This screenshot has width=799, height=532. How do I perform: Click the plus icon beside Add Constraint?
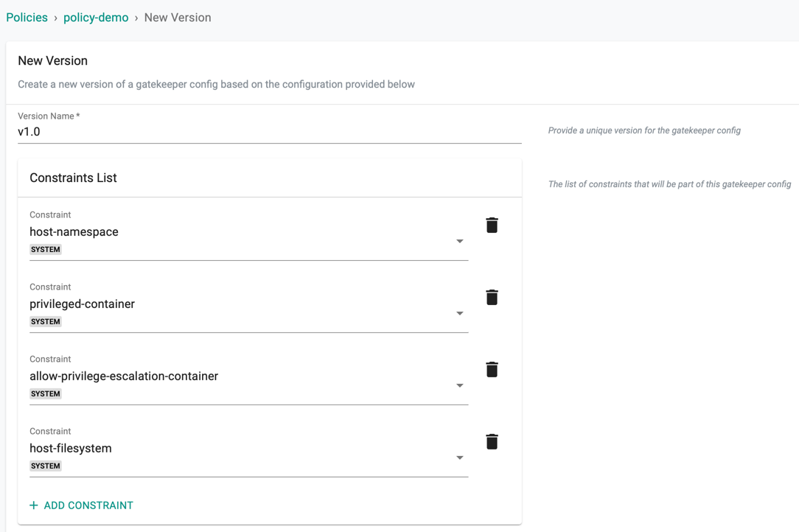click(34, 505)
